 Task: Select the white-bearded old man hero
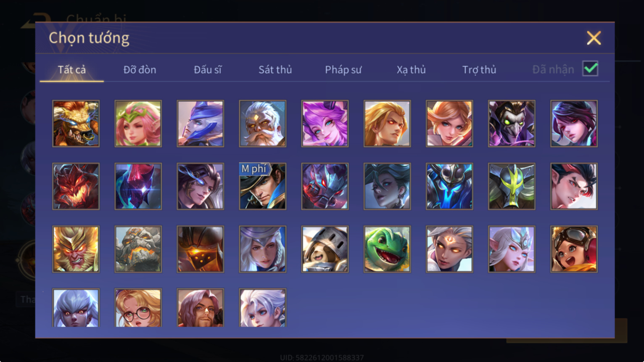click(263, 124)
